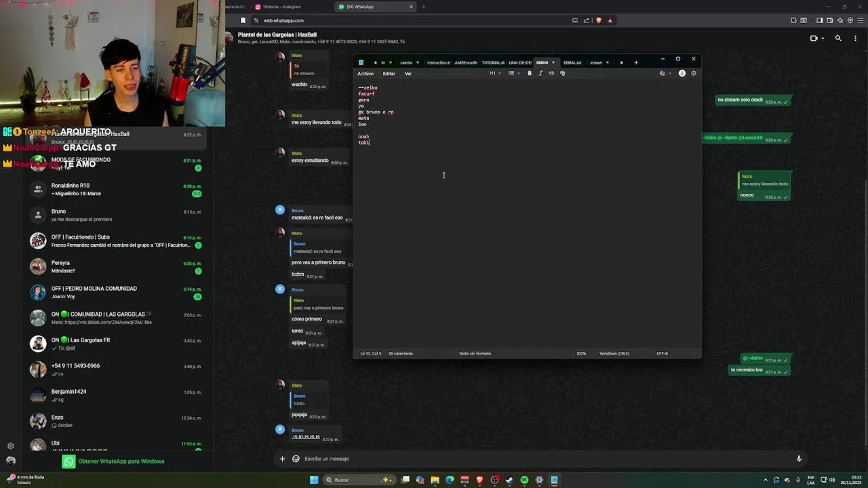The image size is (868, 488).
Task: Open the WhatsApp emoji picker
Action: (296, 459)
